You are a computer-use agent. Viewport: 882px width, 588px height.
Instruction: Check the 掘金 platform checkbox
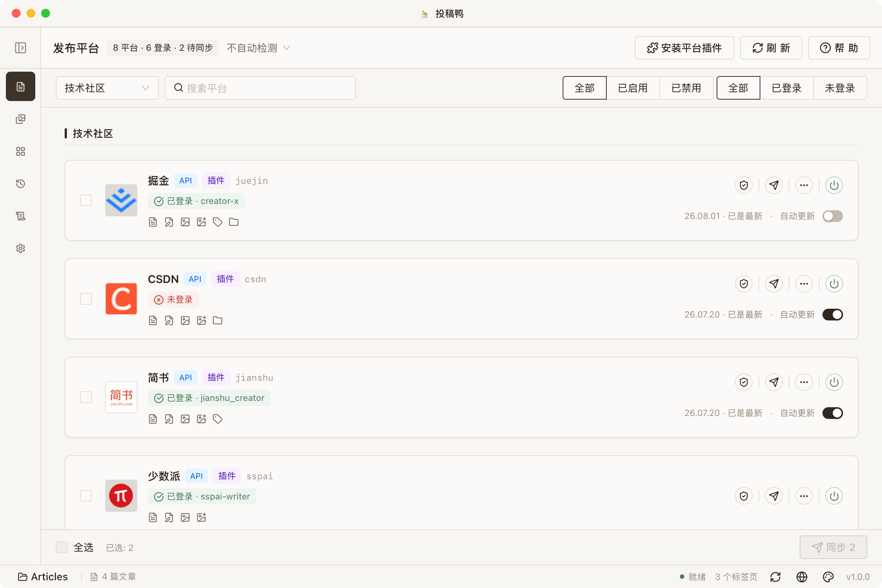click(x=86, y=200)
